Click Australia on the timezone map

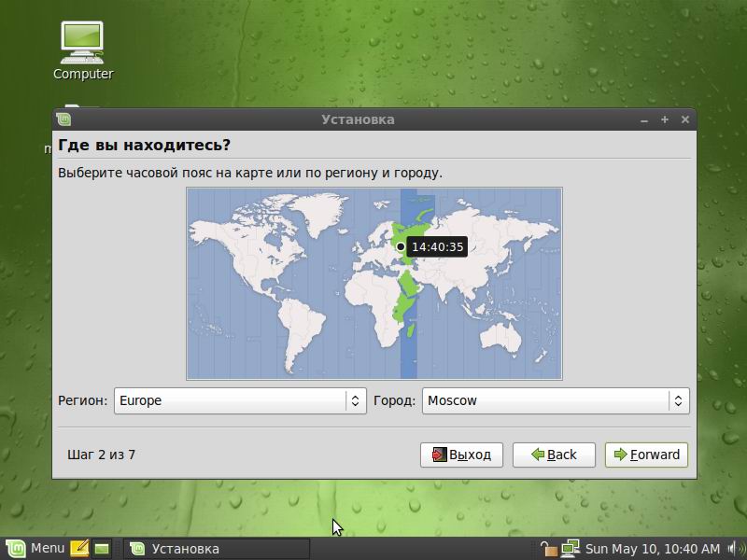(x=500, y=336)
